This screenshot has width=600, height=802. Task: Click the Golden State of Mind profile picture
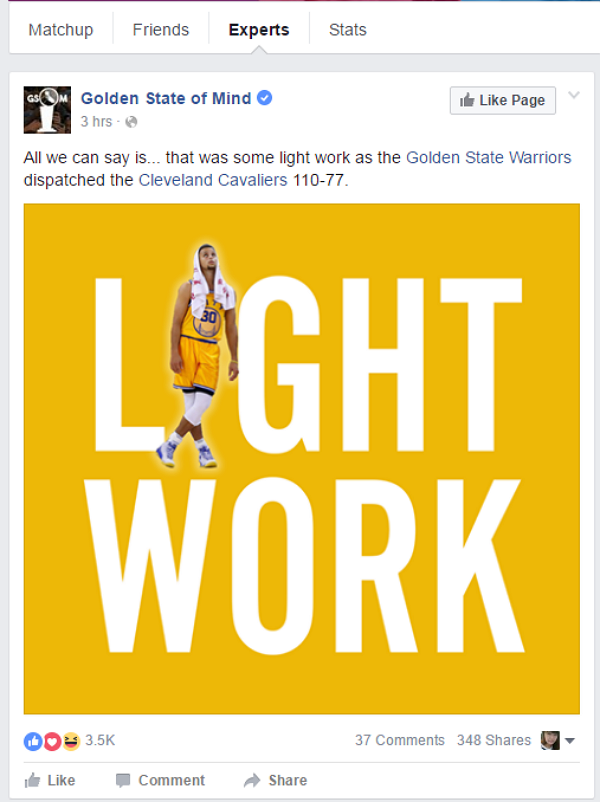(x=47, y=110)
